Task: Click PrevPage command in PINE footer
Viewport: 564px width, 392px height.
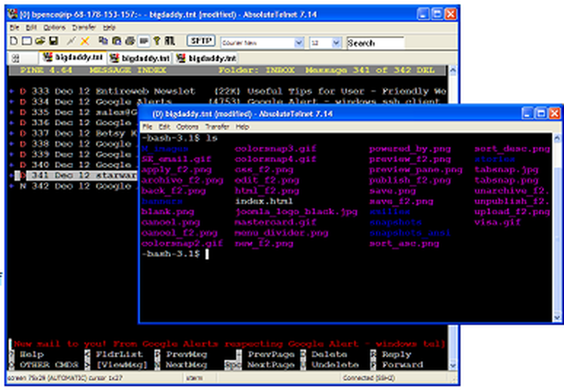Action: pyautogui.click(x=271, y=354)
